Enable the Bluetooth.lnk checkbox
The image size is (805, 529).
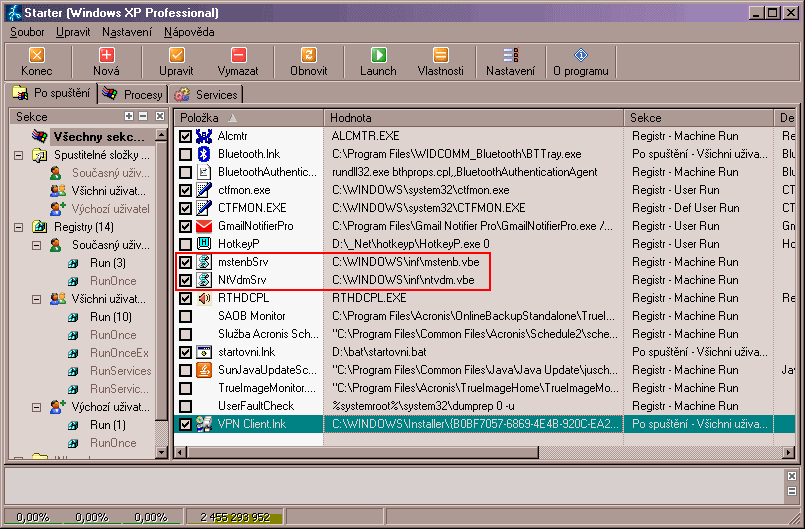pyautogui.click(x=185, y=154)
